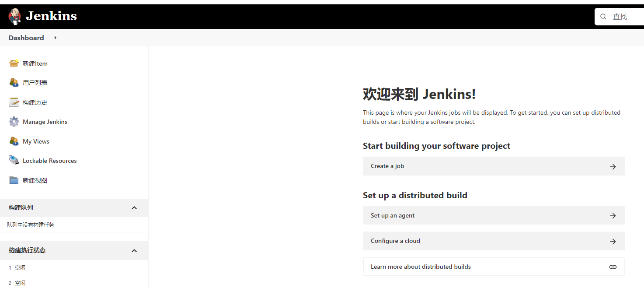Open the Lockable Resources link

tap(49, 161)
